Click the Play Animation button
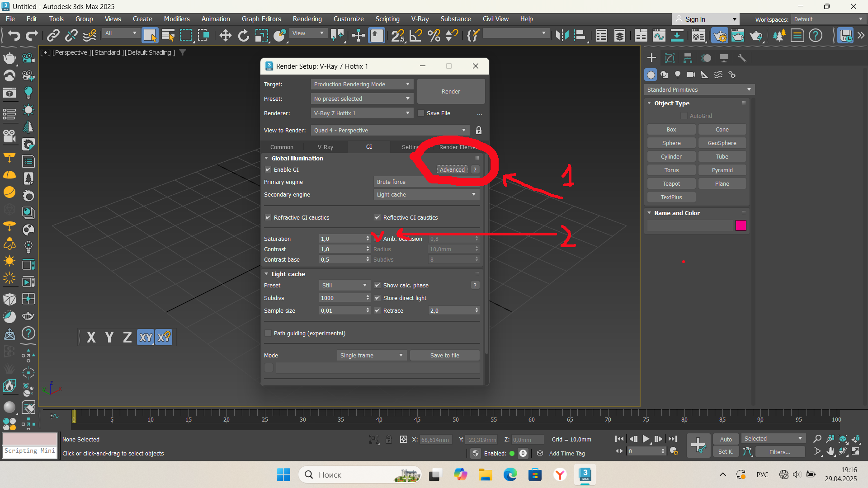Viewport: 868px width, 488px height. click(x=646, y=439)
